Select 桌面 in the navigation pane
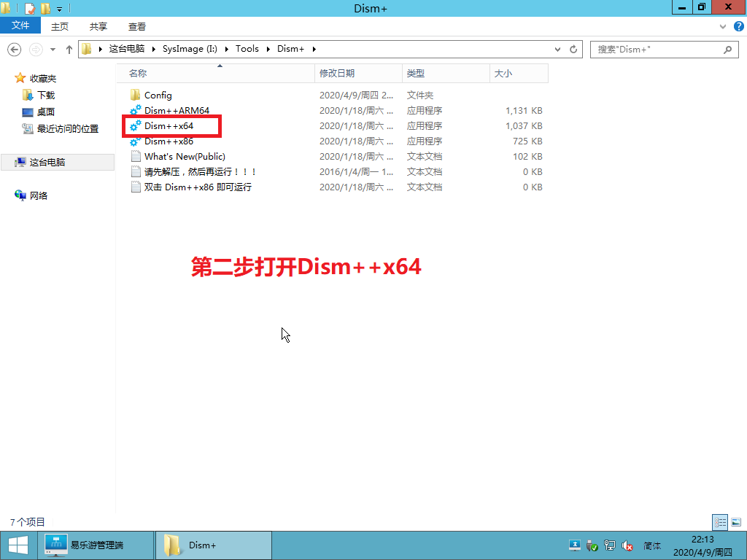The image size is (747, 560). (46, 112)
